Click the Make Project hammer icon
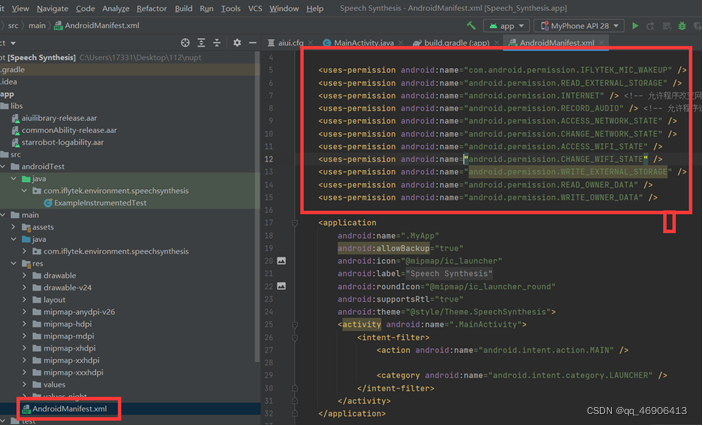 471,26
